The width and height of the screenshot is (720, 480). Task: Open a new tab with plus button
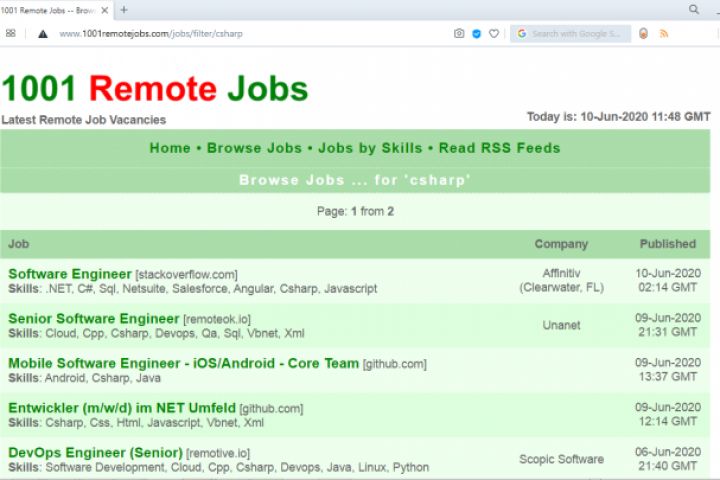coord(124,9)
